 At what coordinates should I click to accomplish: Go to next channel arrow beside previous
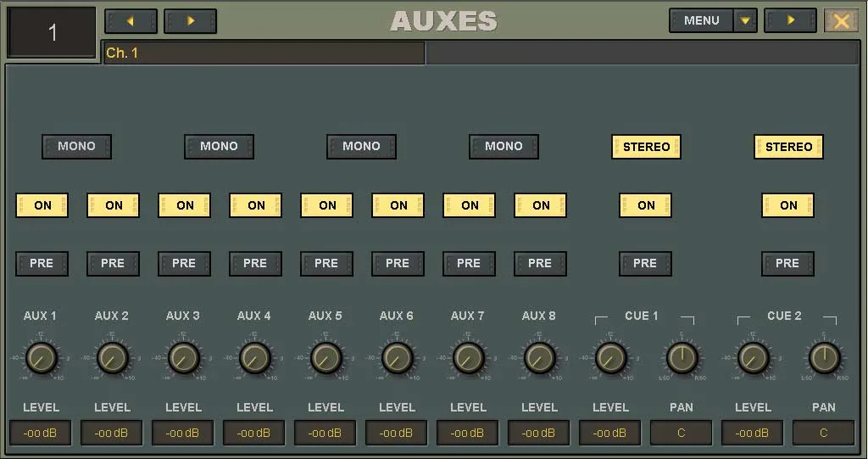pyautogui.click(x=191, y=21)
